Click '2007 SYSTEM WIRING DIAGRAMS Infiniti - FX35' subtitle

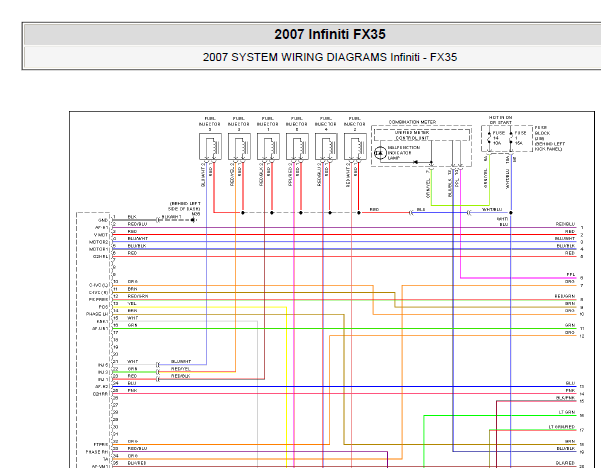(330, 57)
